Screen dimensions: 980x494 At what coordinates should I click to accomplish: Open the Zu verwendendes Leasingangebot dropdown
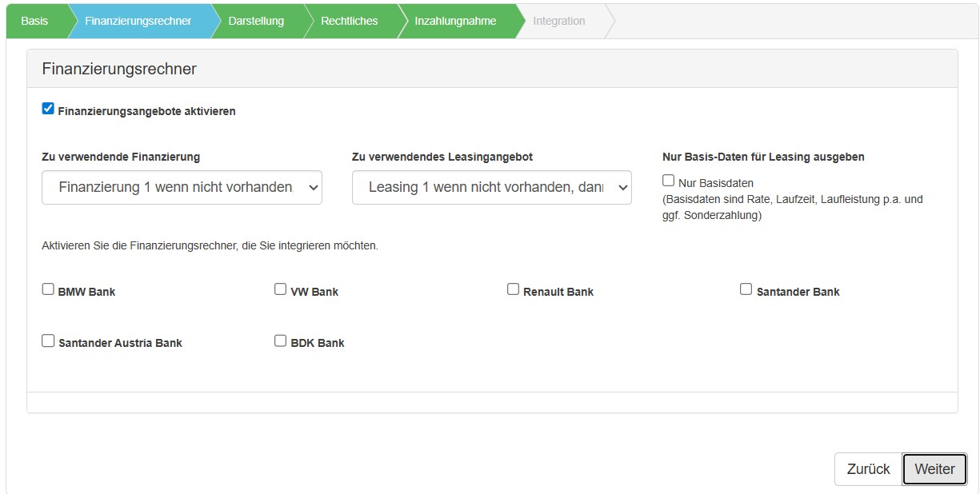pos(491,187)
